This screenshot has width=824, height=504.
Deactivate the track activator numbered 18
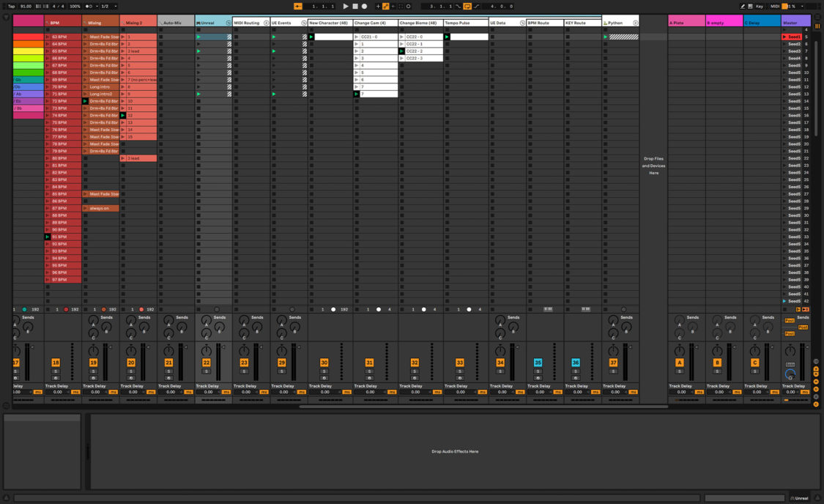click(x=56, y=363)
